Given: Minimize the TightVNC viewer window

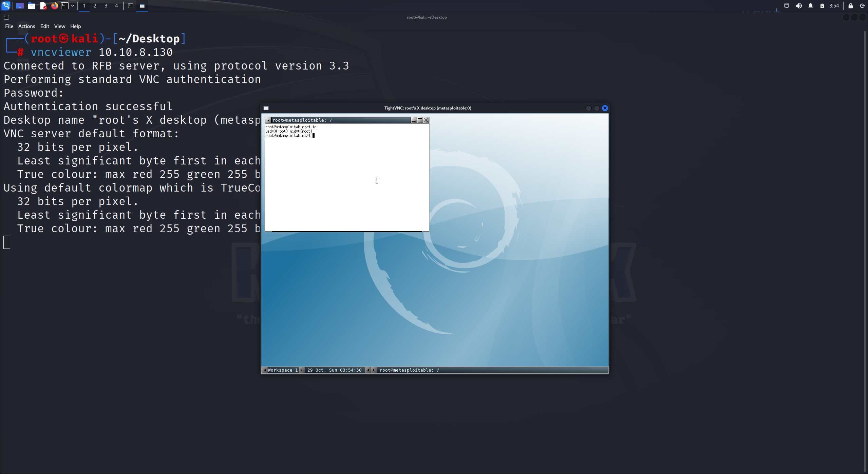Looking at the screenshot, I should (589, 108).
